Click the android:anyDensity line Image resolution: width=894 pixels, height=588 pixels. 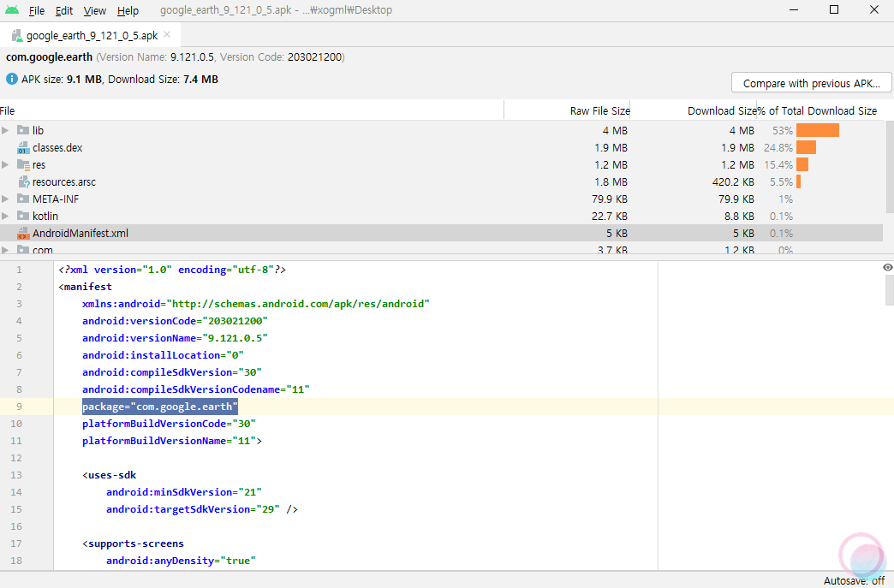pyautogui.click(x=181, y=560)
